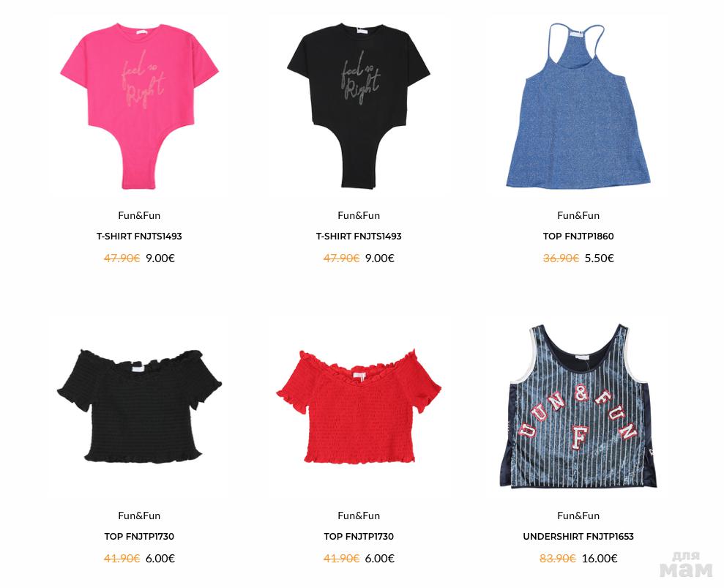Click the TOP FNJTP1860 product title

578,236
